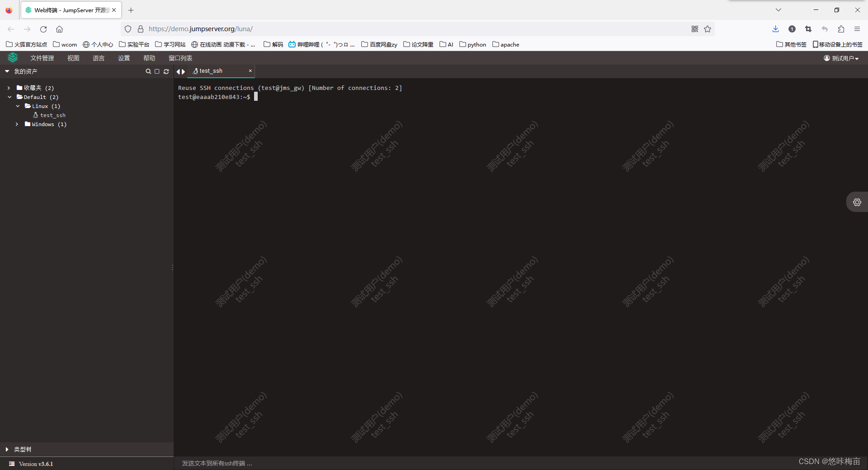
Task: Open the 火狐官方站点 bookmark
Action: (26, 44)
